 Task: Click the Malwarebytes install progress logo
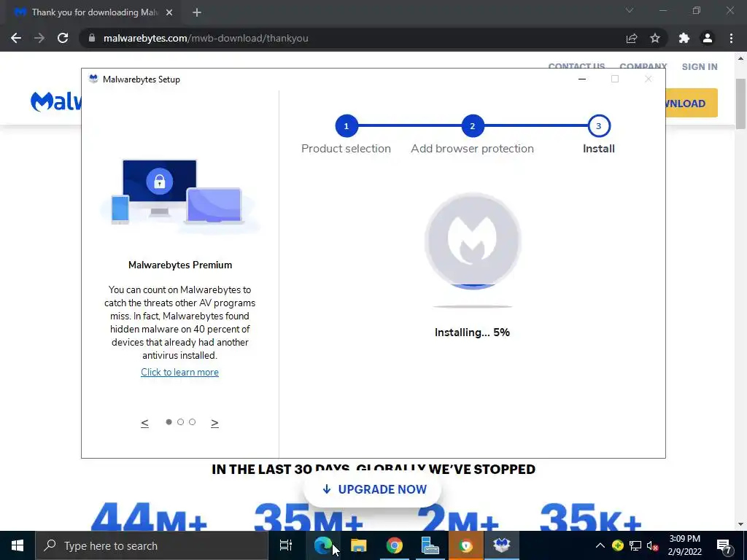(x=473, y=241)
